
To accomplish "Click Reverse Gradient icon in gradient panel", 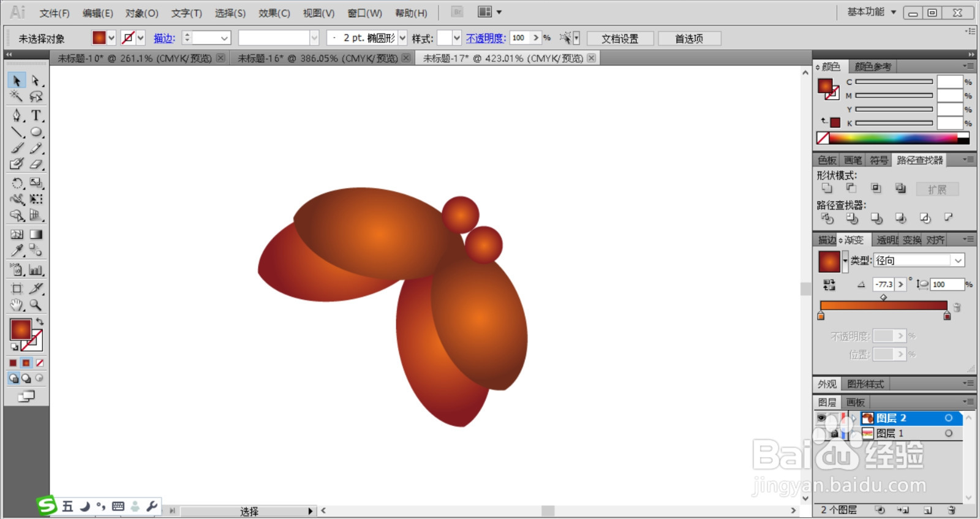I will 829,284.
